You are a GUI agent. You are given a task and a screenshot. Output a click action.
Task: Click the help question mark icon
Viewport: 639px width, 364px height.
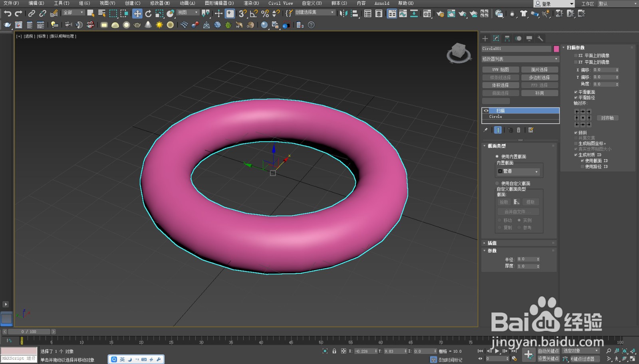[x=311, y=25]
